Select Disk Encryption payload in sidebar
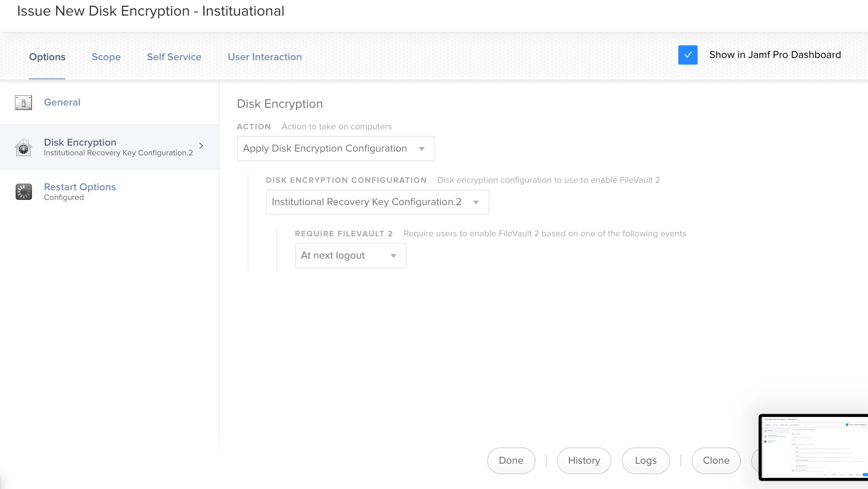The width and height of the screenshot is (868, 489). pos(80,142)
